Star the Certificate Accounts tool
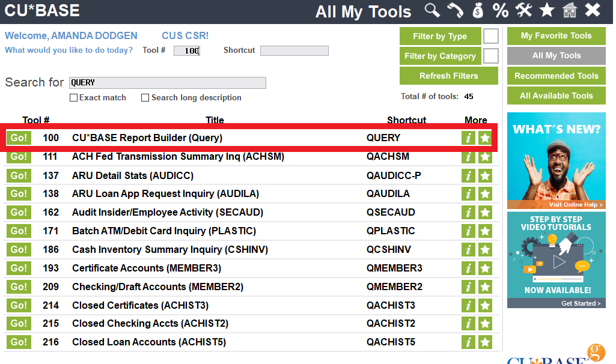616x364 pixels. point(485,268)
